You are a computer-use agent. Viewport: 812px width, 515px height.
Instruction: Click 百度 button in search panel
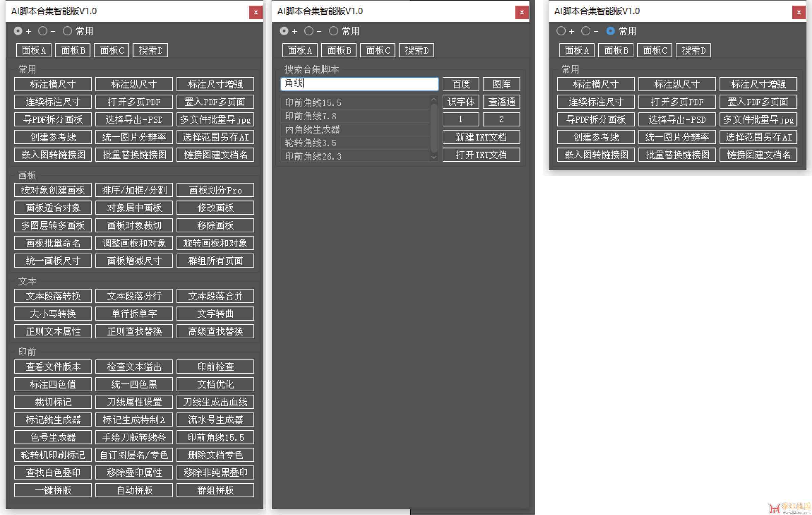461,83
